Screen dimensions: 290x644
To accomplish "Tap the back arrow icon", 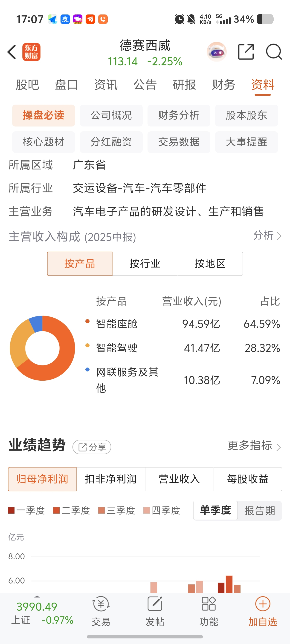I will click(12, 52).
